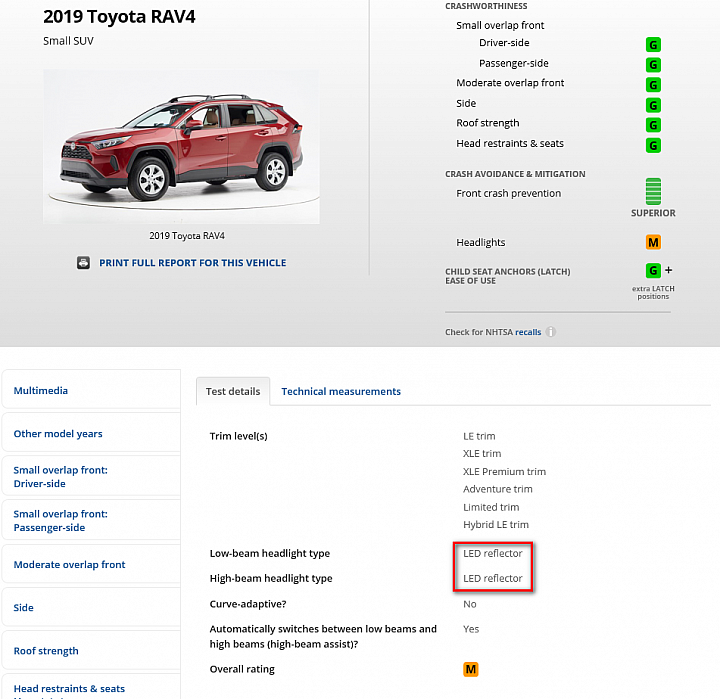This screenshot has height=699, width=720.
Task: Click the Head restraints & seats G badge
Action: pyautogui.click(x=653, y=146)
